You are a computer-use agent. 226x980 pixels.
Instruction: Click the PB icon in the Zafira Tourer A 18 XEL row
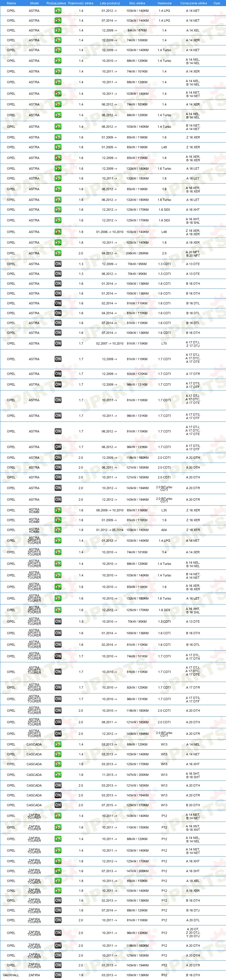pos(58,881)
